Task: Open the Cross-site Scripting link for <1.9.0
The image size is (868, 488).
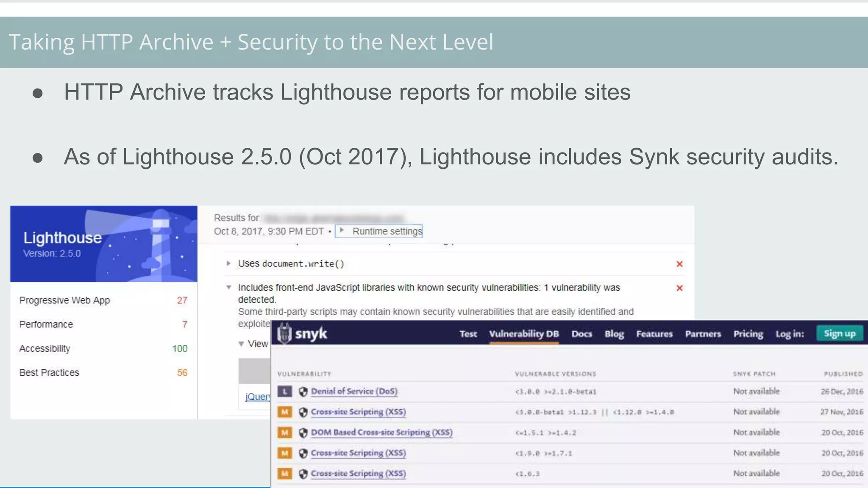Action: pyautogui.click(x=359, y=453)
